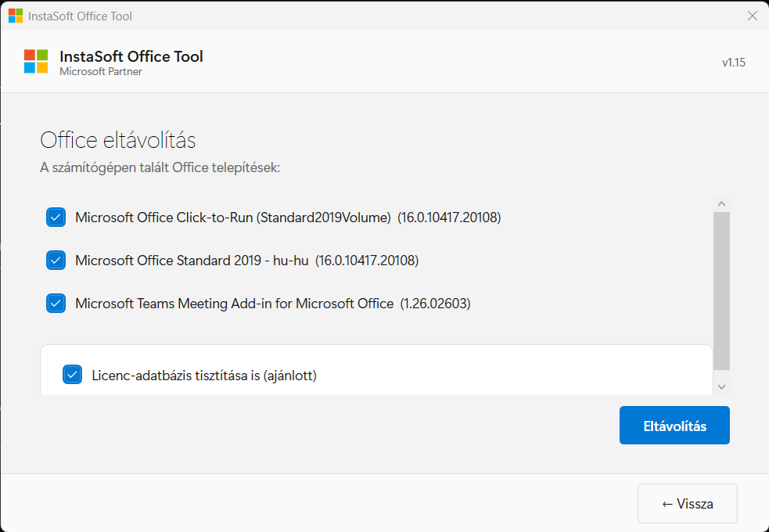Select the Office Standard 2019 hu-hu label
This screenshot has height=532, width=769.
click(x=246, y=261)
